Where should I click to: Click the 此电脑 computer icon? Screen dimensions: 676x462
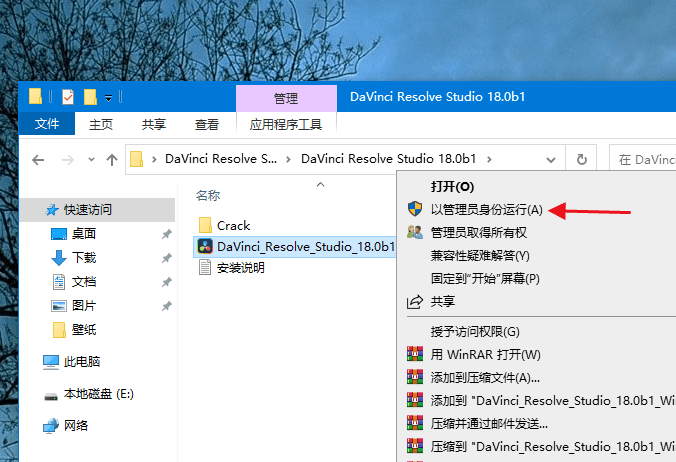pos(50,362)
